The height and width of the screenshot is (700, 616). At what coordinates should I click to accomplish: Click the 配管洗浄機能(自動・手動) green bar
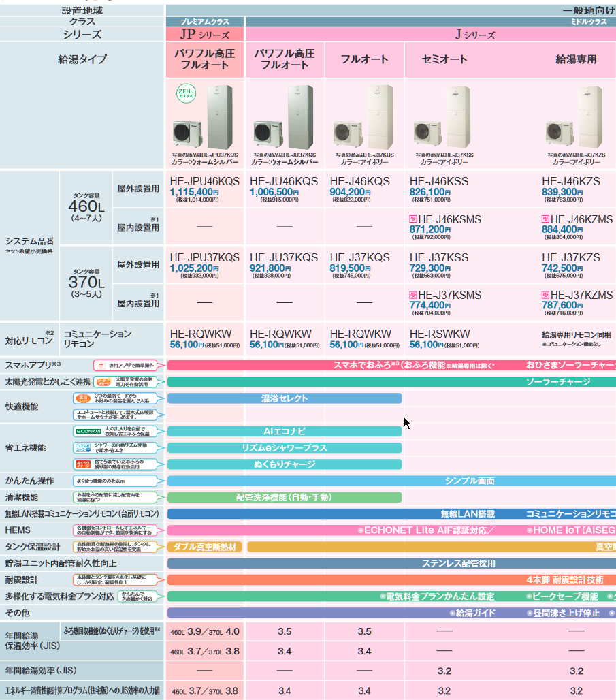285,497
